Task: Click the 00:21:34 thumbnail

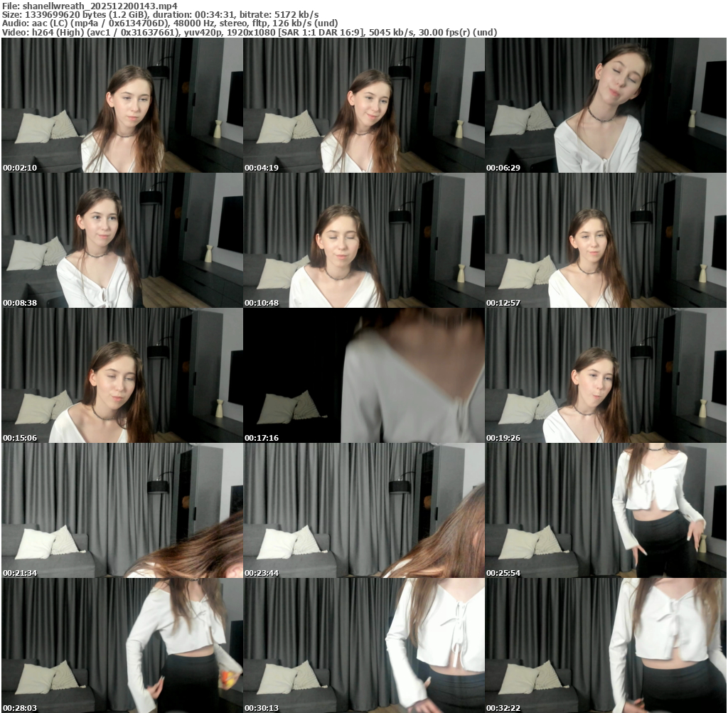Action: [122, 510]
